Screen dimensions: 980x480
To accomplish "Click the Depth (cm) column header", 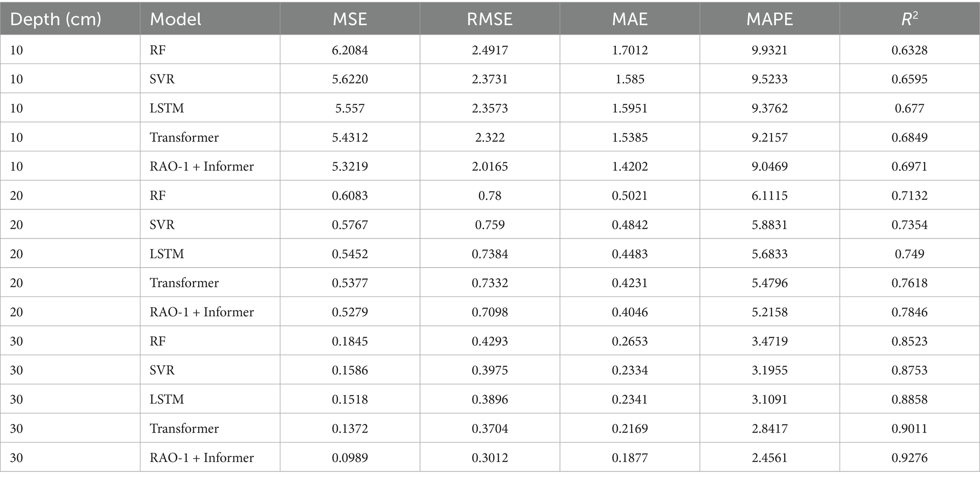I will point(55,19).
